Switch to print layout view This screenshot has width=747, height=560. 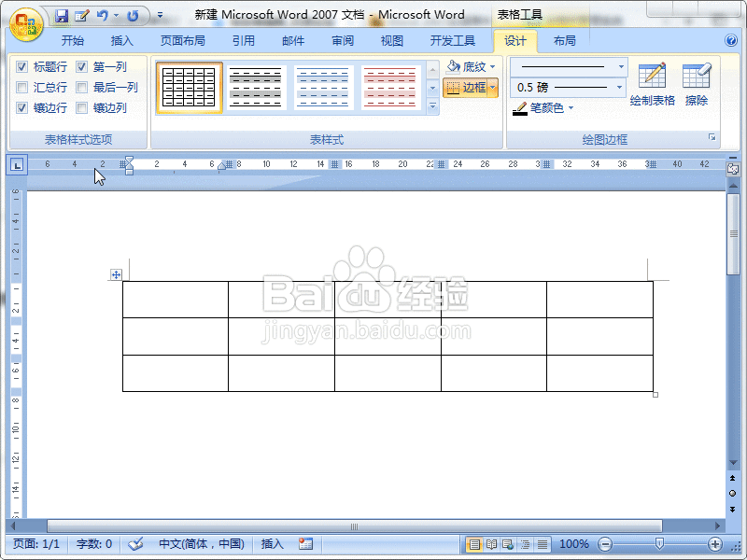tap(474, 544)
